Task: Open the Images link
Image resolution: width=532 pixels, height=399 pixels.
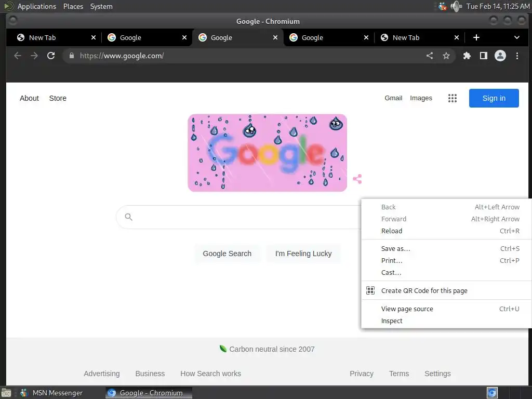Action: pos(421,98)
